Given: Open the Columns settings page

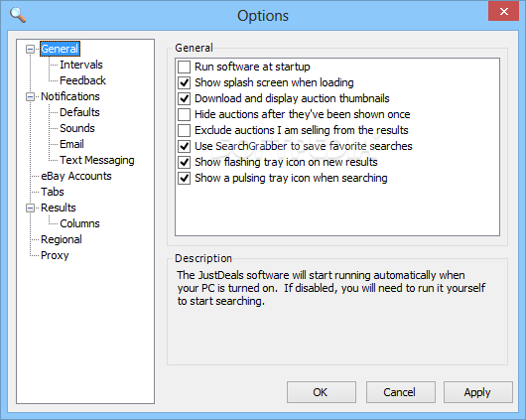Looking at the screenshot, I should pyautogui.click(x=79, y=223).
